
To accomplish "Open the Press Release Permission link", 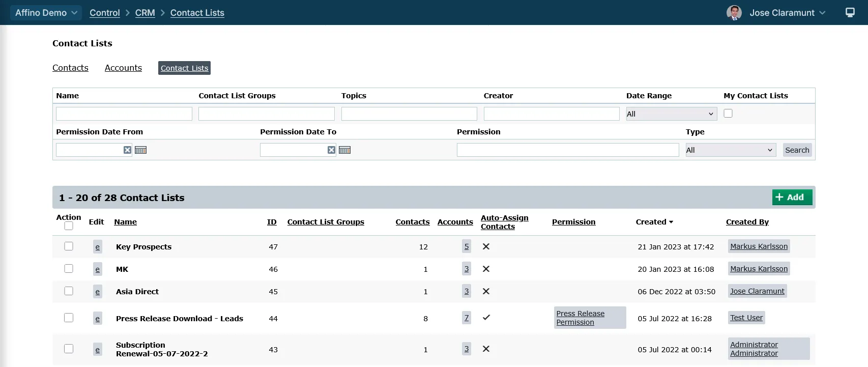I will coord(580,318).
